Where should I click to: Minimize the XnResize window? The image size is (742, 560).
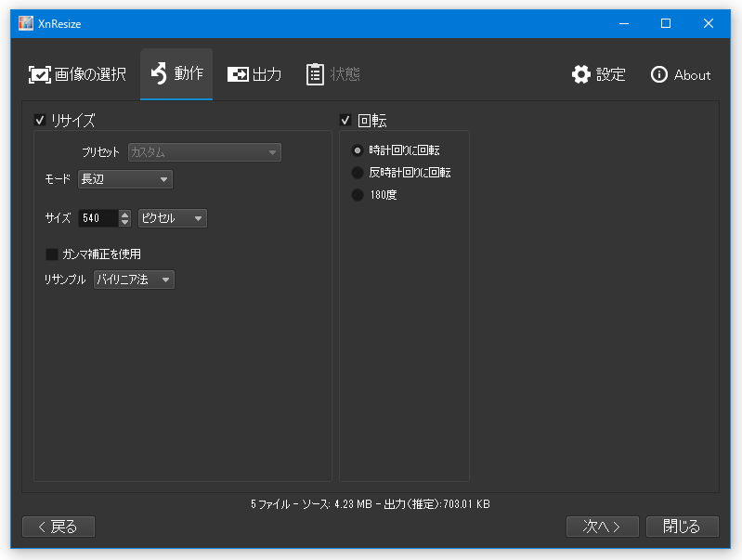(x=624, y=23)
